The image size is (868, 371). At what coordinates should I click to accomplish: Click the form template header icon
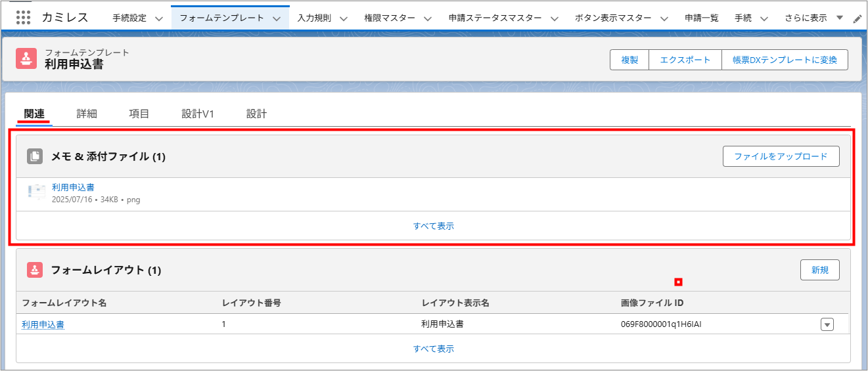27,58
